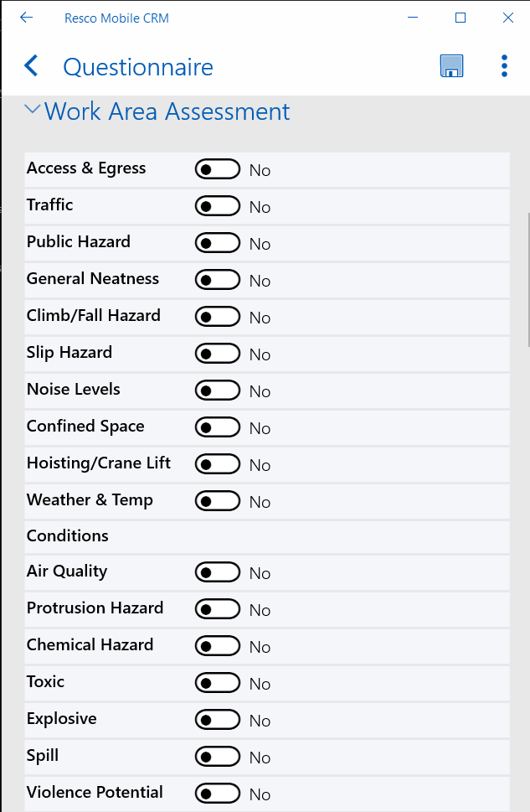Screen dimensions: 530x812
Task: Maximize the Resco Mobile CRM window
Action: 461,18
